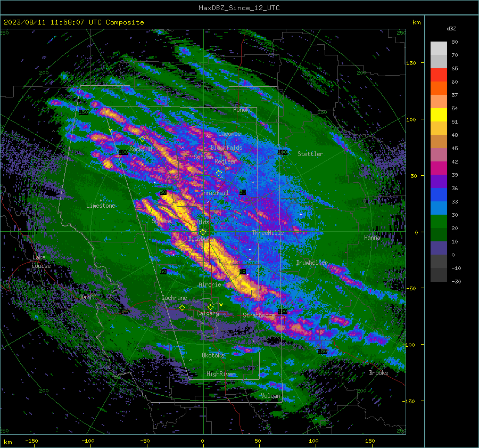Click the yellow diamond marker beside RockyMH
Image resolution: width=479 pixels, height=448 pixels.
pyautogui.click(x=142, y=139)
